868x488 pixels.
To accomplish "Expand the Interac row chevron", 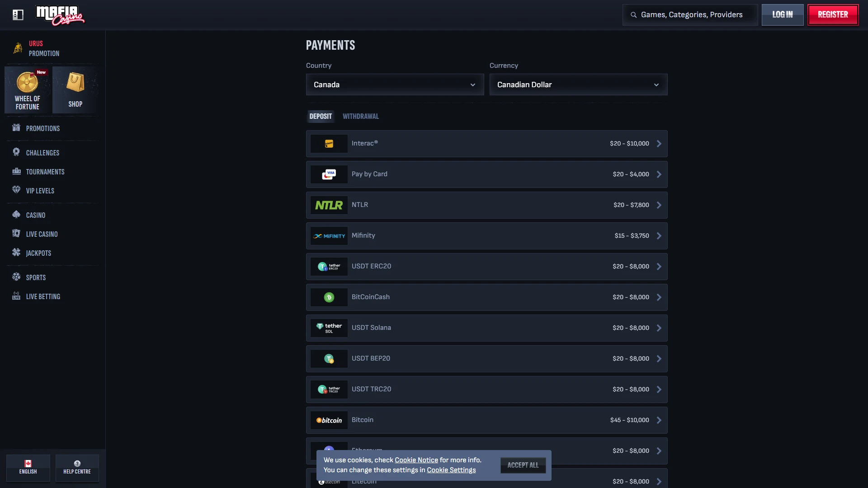I will coord(659,144).
